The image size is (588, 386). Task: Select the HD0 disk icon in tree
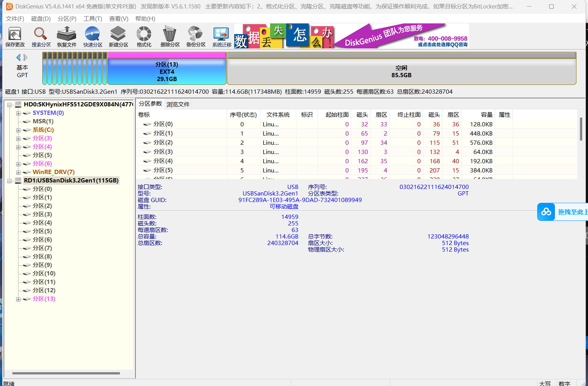(x=18, y=104)
